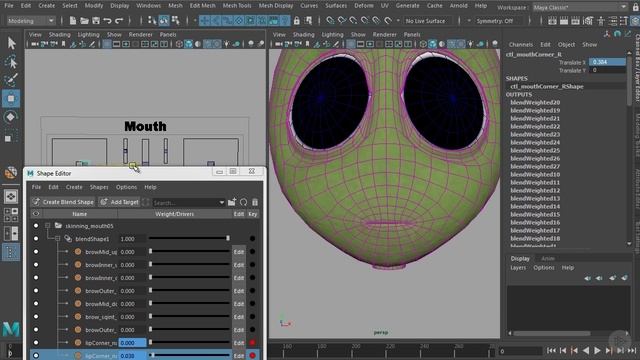
Task: Click the browMid_up weight slider
Action: coord(189,251)
